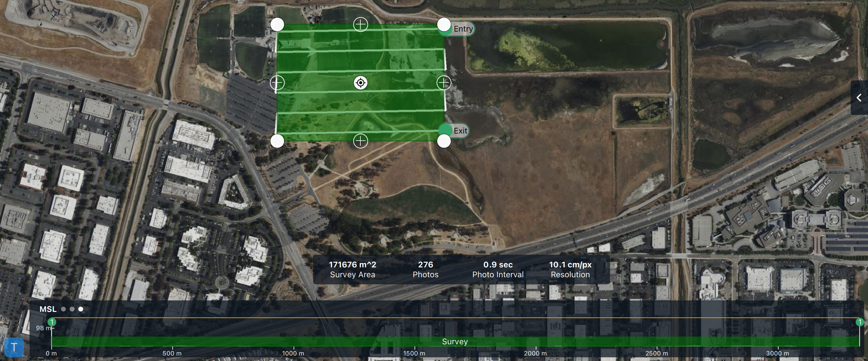Select third MSL altitude mode dot
Viewport: 868px width, 361px height.
click(x=81, y=309)
